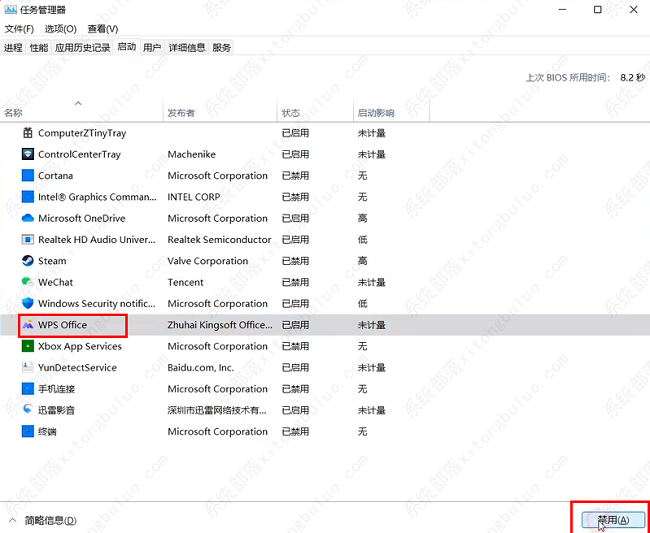Sort by 启动影响 column header

click(376, 112)
